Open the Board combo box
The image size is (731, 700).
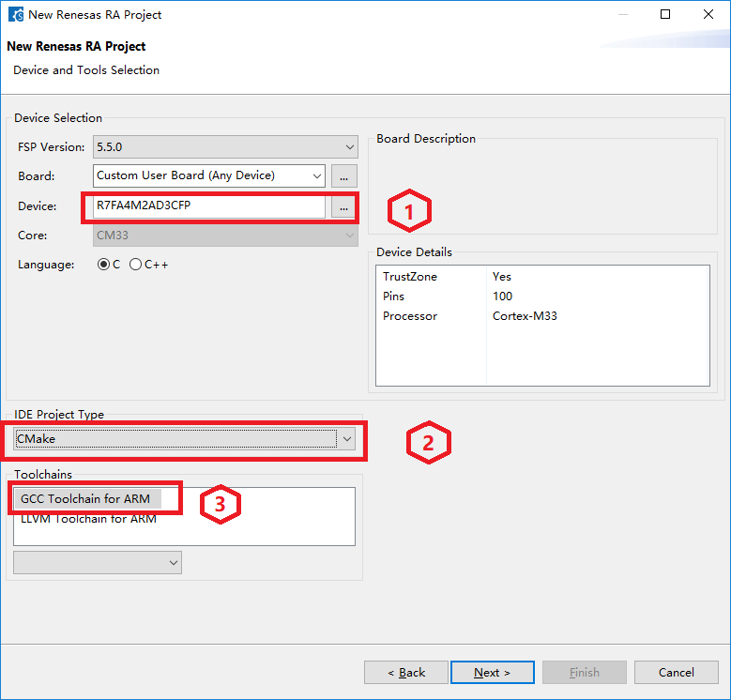pos(209,175)
